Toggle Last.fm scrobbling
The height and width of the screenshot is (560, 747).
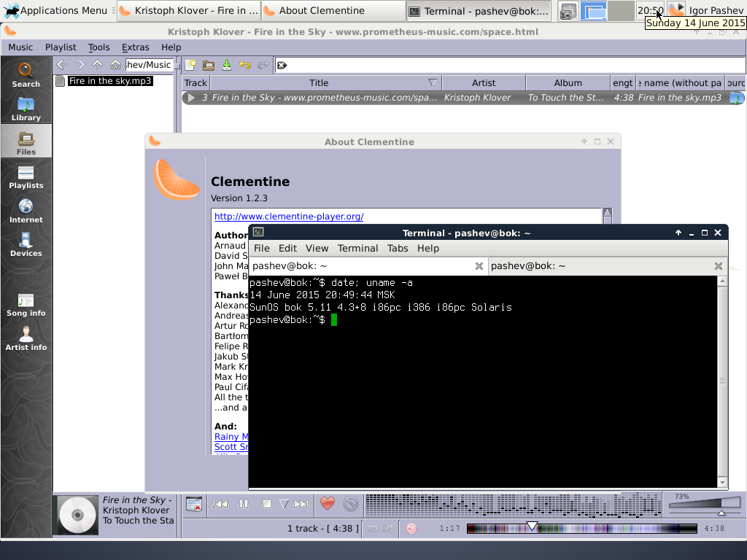[x=411, y=529]
